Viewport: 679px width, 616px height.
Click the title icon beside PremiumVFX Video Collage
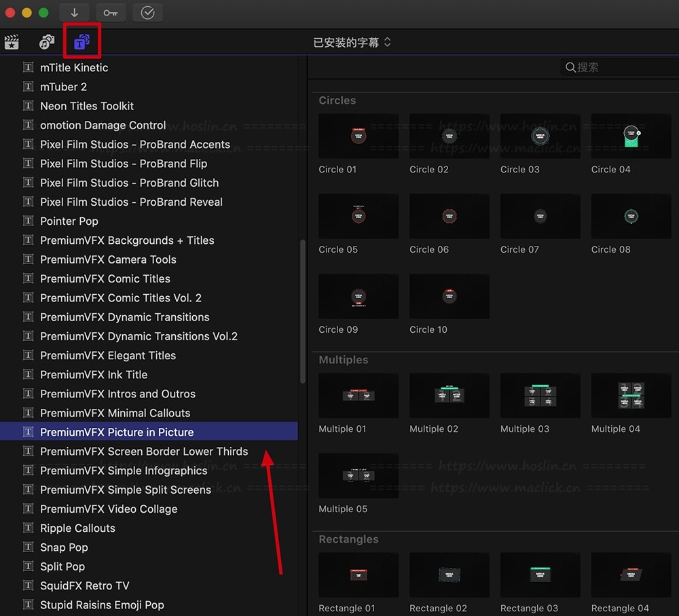(28, 509)
